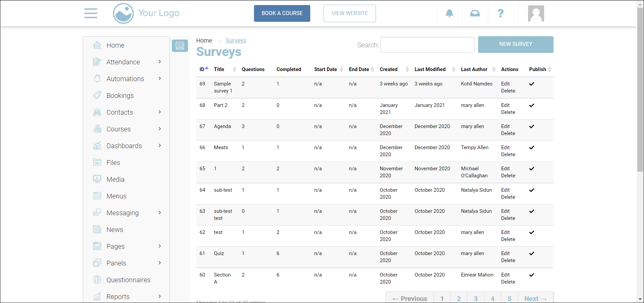Open Questionnaires from the sidebar

[128, 280]
